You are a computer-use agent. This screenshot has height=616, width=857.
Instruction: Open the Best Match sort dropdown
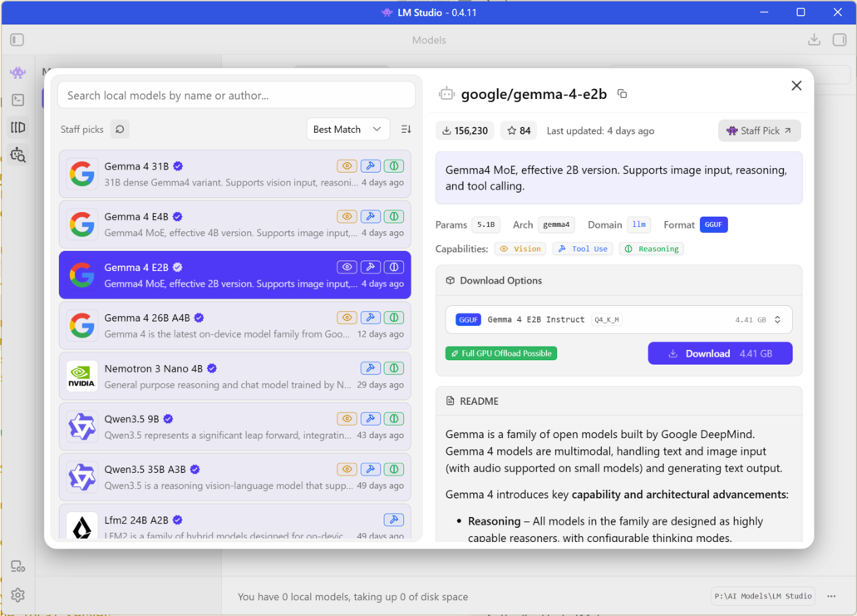pos(347,130)
